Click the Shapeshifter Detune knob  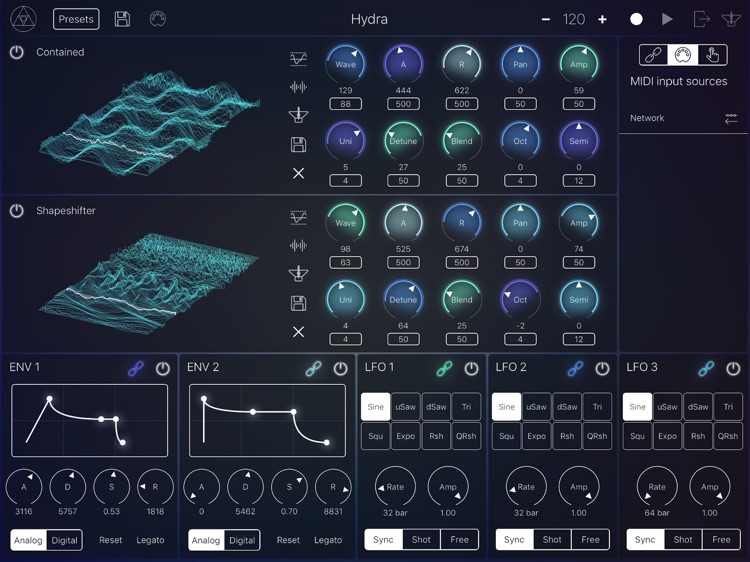coord(403,299)
